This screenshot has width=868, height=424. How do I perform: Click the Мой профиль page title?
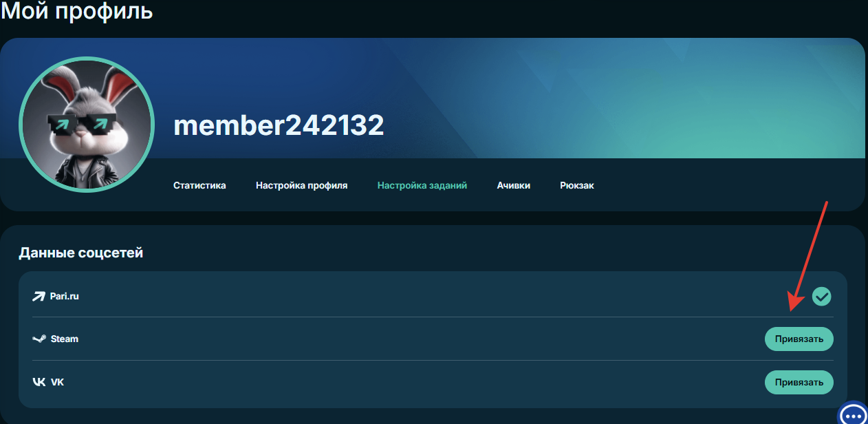point(76,11)
